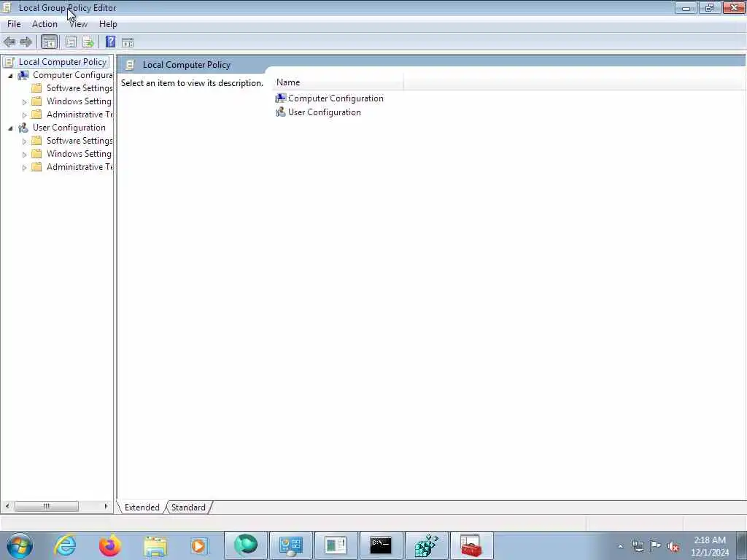Toggle the Show/Hide Action Pane toolbar icon
747x560 pixels.
tap(127, 42)
